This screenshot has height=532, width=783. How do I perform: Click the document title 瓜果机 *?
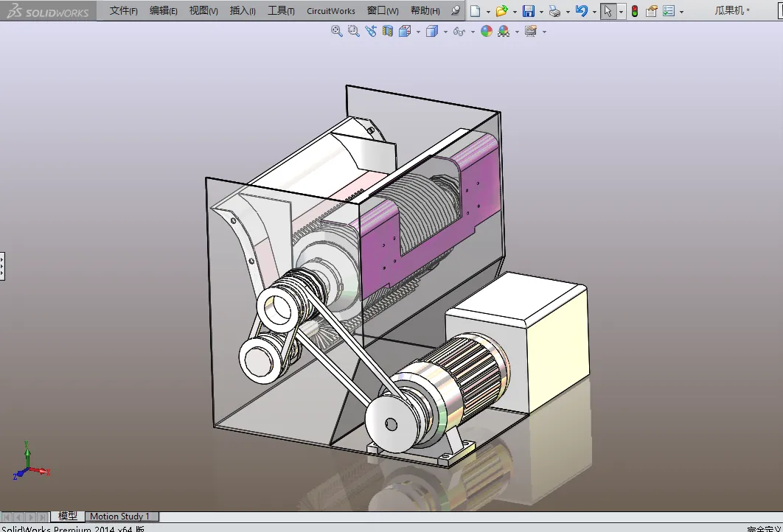tap(731, 10)
